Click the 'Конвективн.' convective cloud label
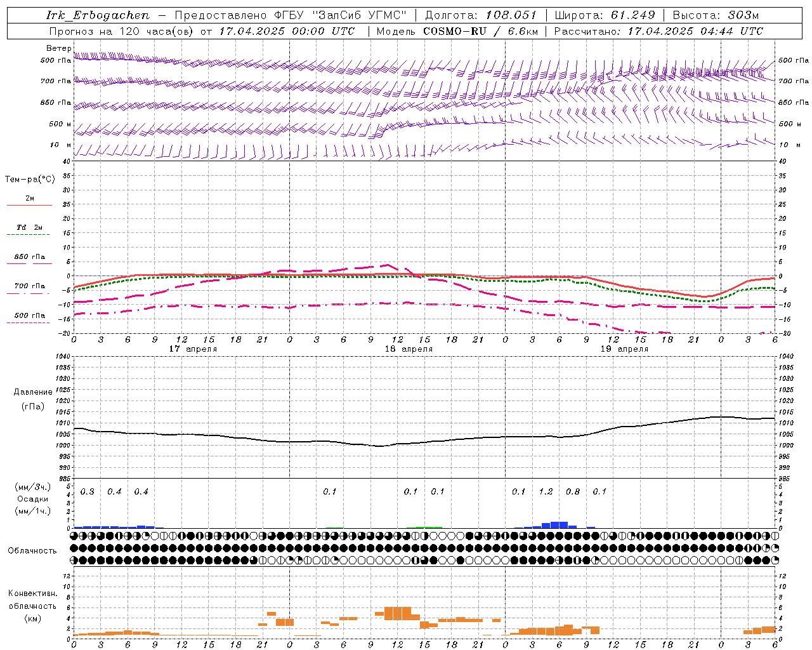The image size is (812, 650). pos(32,594)
